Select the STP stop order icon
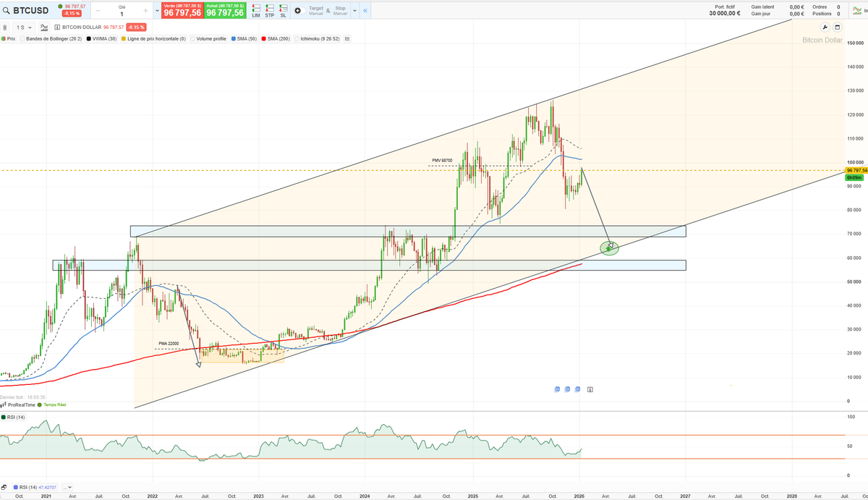 coord(270,11)
